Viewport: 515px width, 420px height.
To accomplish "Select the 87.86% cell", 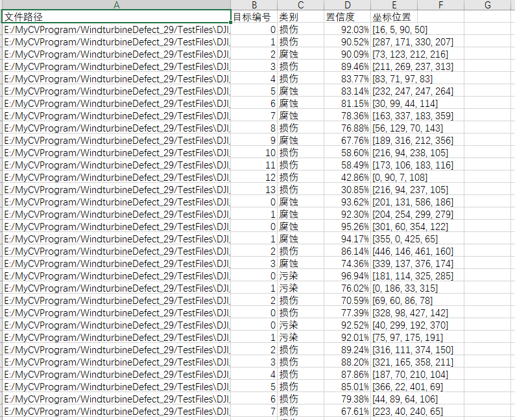I will pos(348,374).
